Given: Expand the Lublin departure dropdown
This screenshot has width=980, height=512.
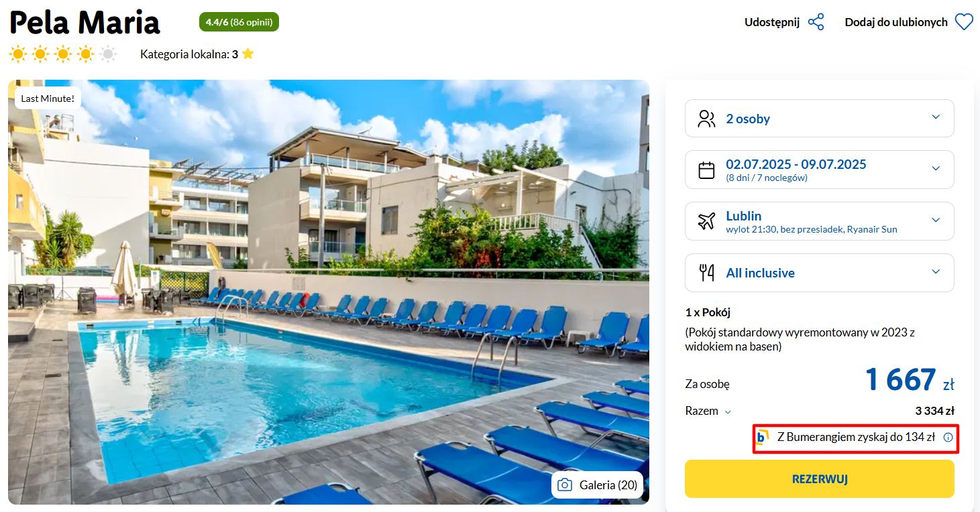Looking at the screenshot, I should pyautogui.click(x=819, y=221).
